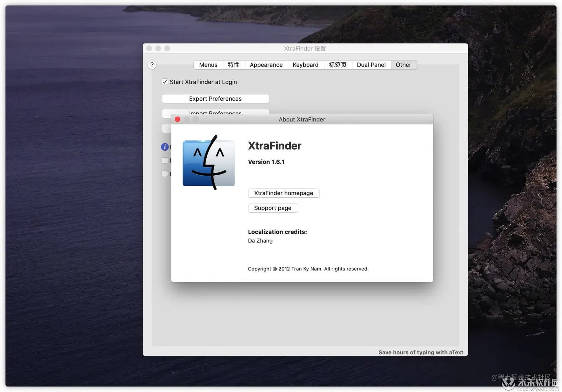This screenshot has width=562, height=392.
Task: Open the Dual Panel tab
Action: click(371, 65)
